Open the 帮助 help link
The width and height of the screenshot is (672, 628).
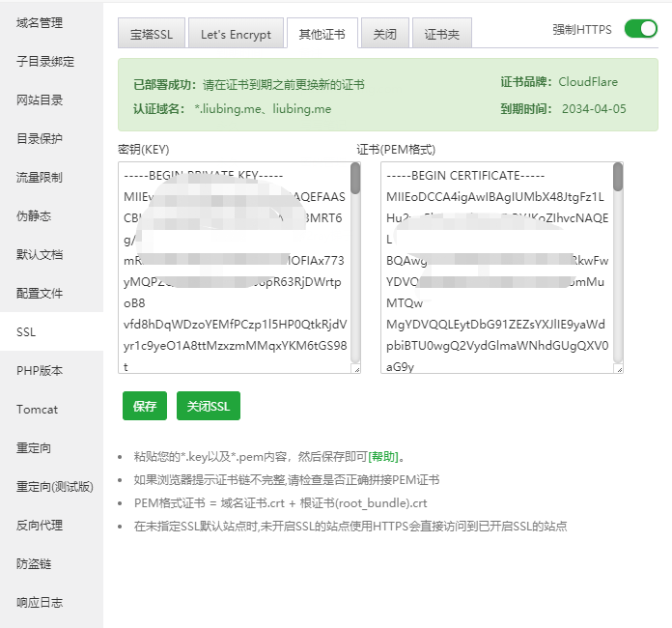[x=383, y=457]
